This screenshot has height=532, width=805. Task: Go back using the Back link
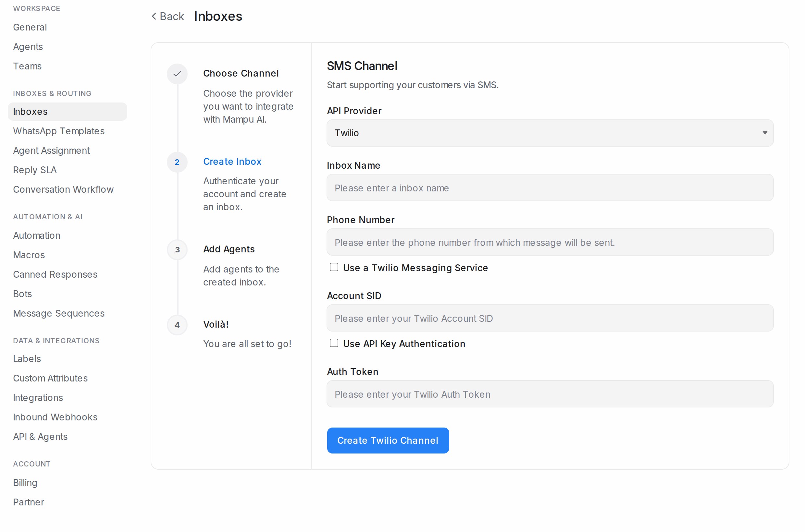coord(168,16)
